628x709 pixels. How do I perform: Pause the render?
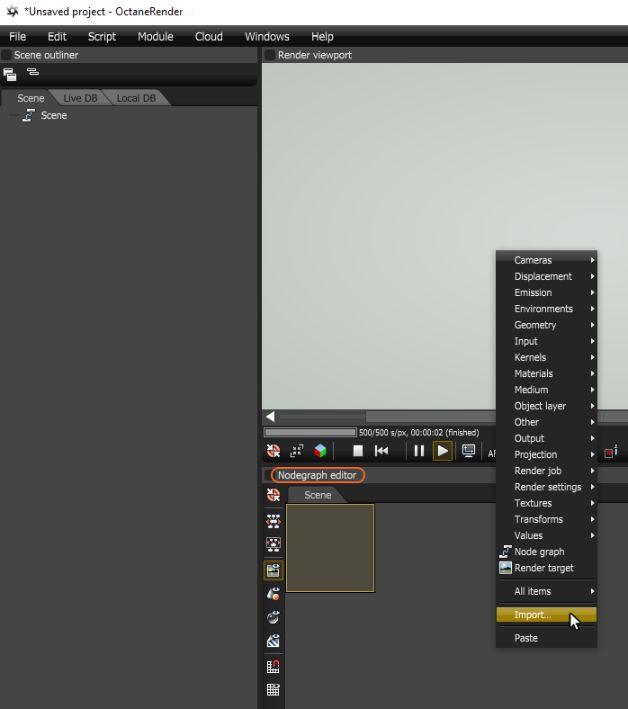(x=419, y=451)
